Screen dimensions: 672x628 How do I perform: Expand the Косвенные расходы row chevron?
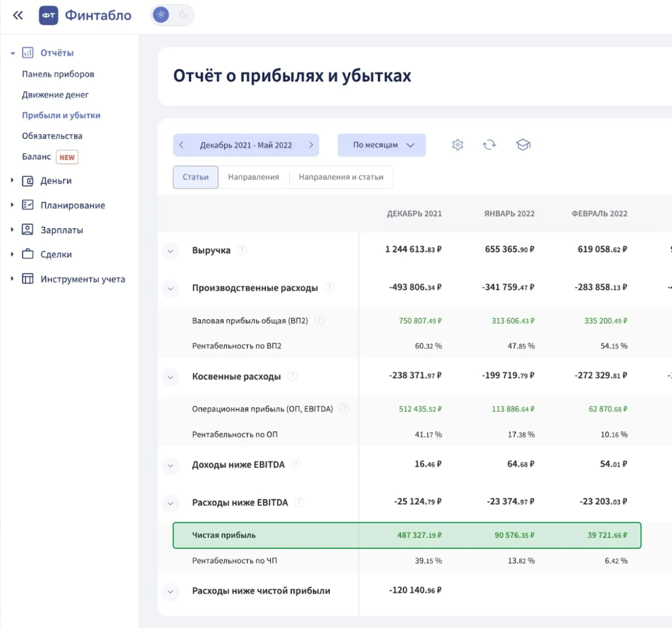(x=170, y=377)
